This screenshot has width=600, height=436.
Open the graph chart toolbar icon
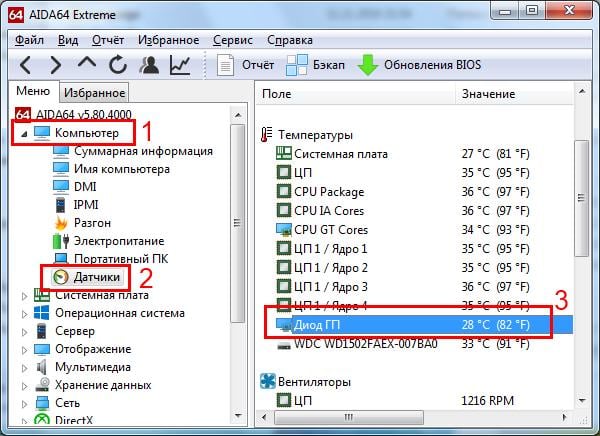(x=180, y=65)
